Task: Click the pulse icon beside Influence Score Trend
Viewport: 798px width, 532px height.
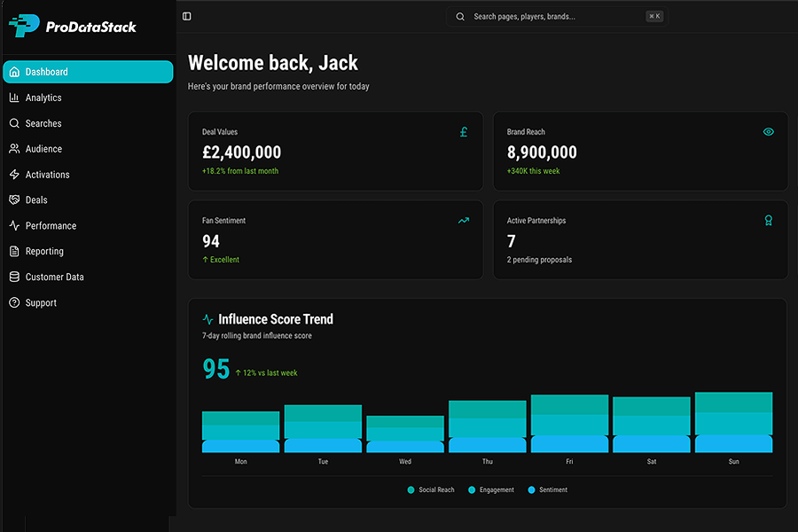Action: 208,319
